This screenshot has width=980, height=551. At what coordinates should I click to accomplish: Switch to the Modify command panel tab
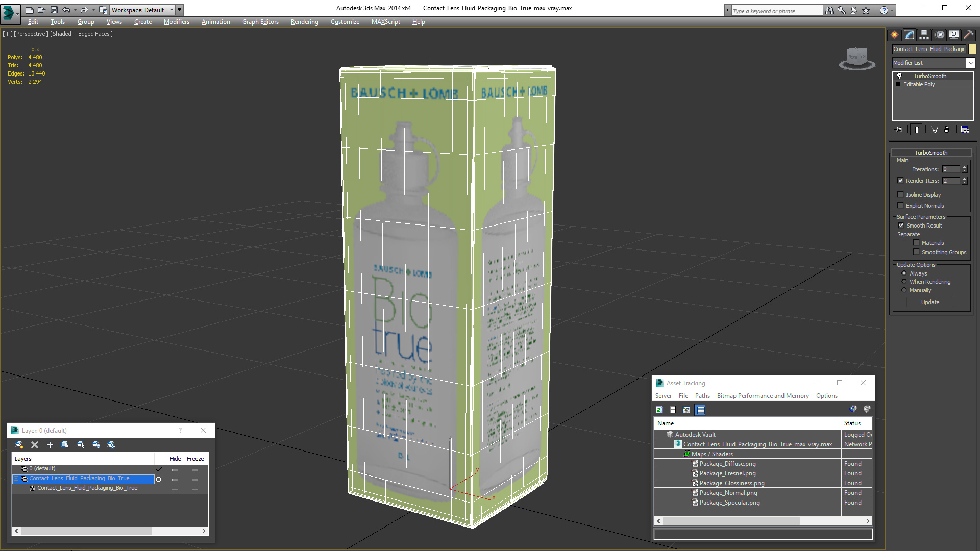click(909, 35)
